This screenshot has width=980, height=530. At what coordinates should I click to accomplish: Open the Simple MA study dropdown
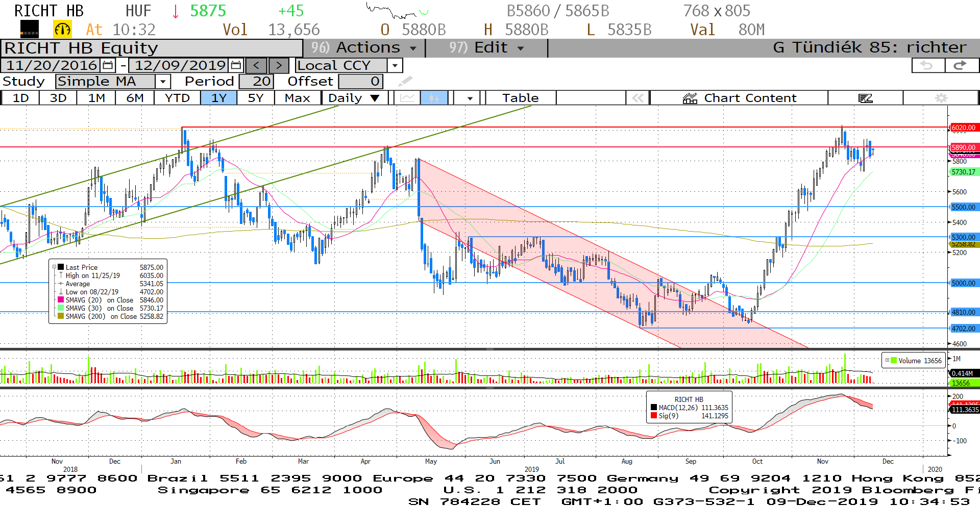click(163, 81)
